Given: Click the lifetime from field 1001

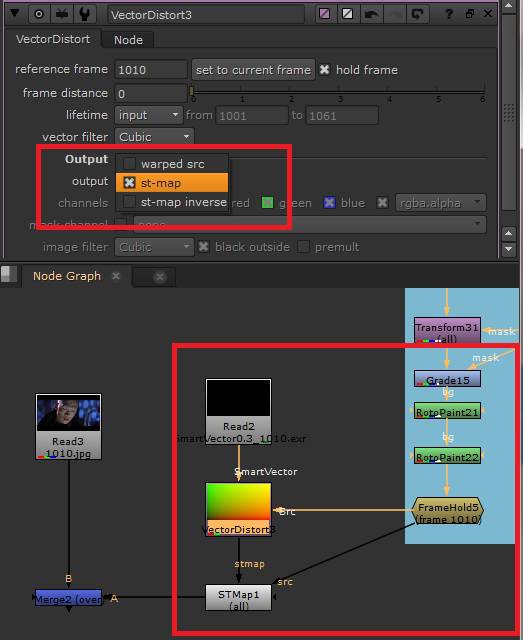Looking at the screenshot, I should click(252, 116).
